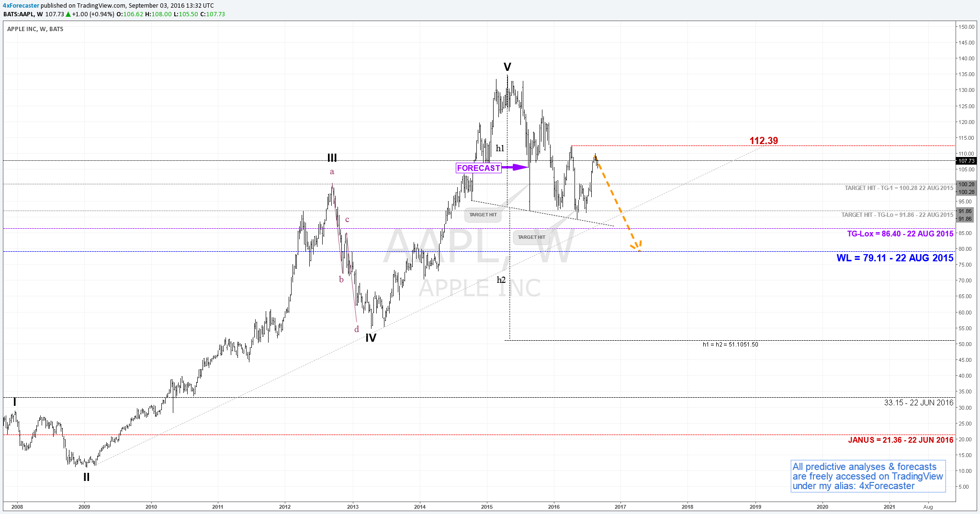Click 2018 on the time axis
The width and height of the screenshot is (980, 514).
point(687,507)
